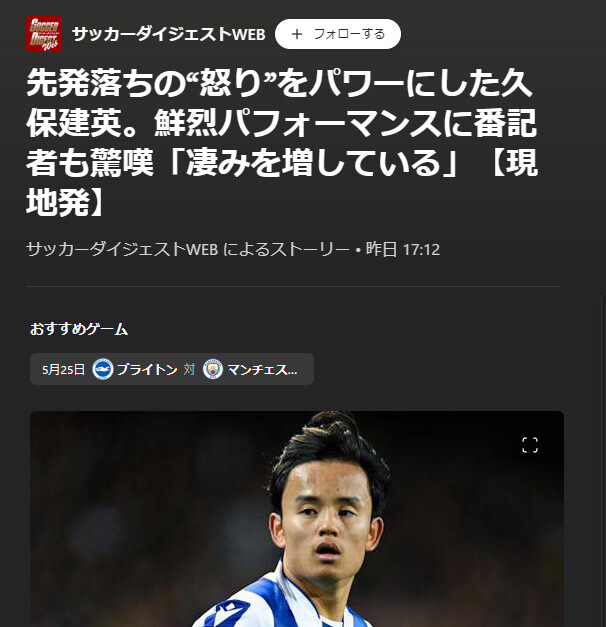Click the blue striped jersey in the photo
Viewport: 606px width, 627px height.
coord(280,600)
